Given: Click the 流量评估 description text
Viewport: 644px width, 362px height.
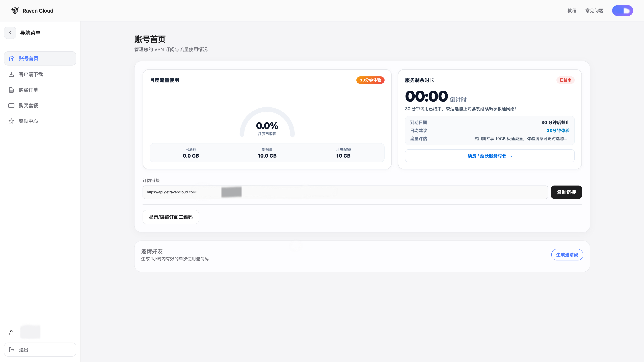Looking at the screenshot, I should tap(520, 139).
